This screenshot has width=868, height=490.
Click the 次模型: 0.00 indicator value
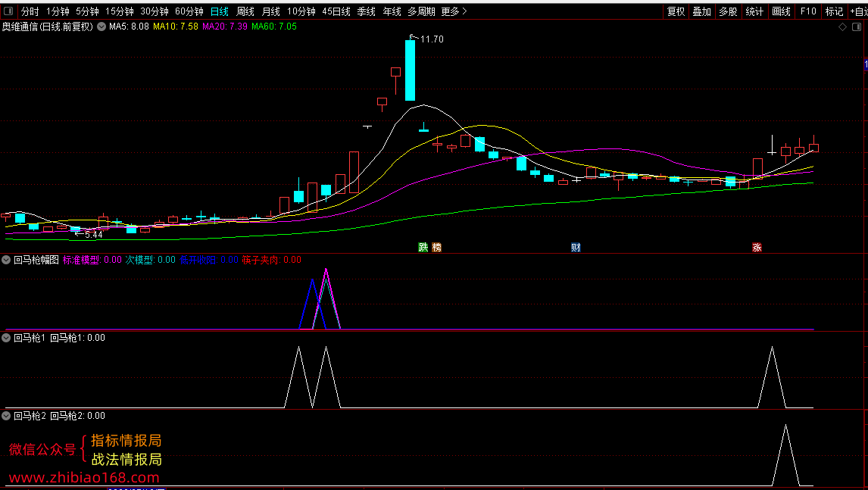(x=150, y=260)
